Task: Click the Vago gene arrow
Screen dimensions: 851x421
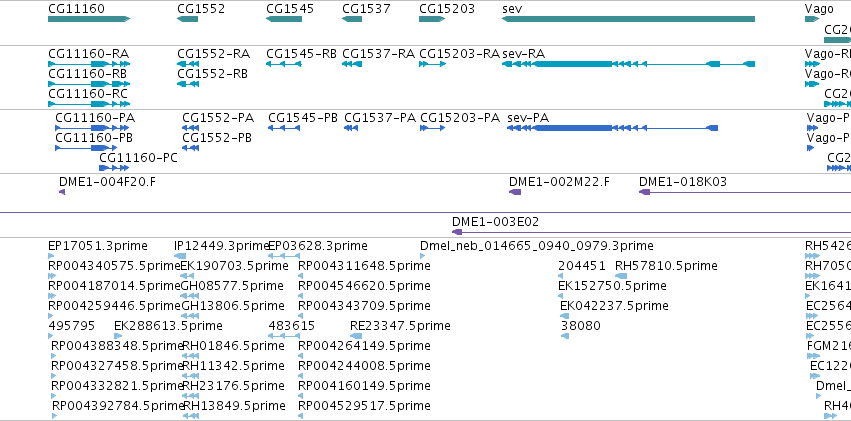Action: pos(812,19)
